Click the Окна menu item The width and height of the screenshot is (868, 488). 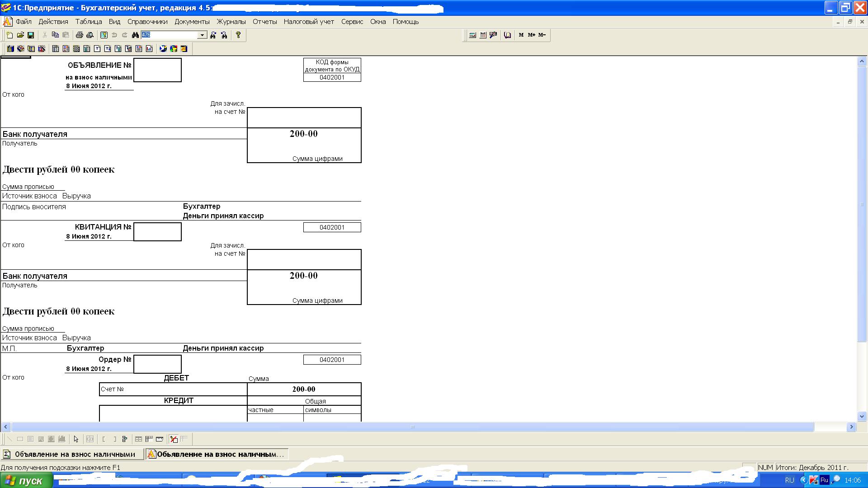pos(377,21)
